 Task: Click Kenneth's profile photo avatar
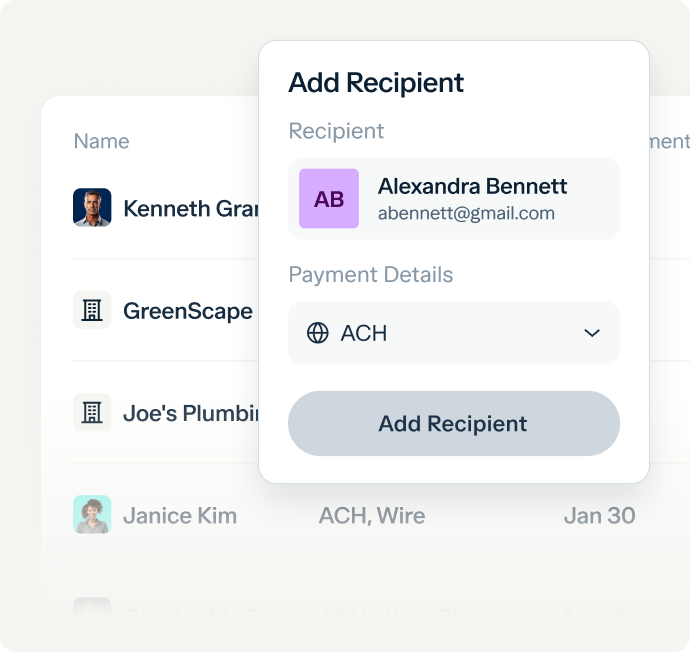[x=92, y=207]
